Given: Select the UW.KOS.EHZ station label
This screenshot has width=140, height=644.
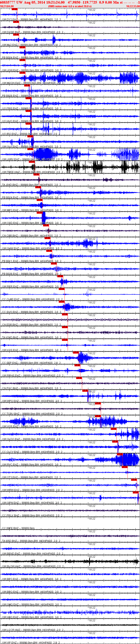Looking at the screenshot, I should point(10,350).
